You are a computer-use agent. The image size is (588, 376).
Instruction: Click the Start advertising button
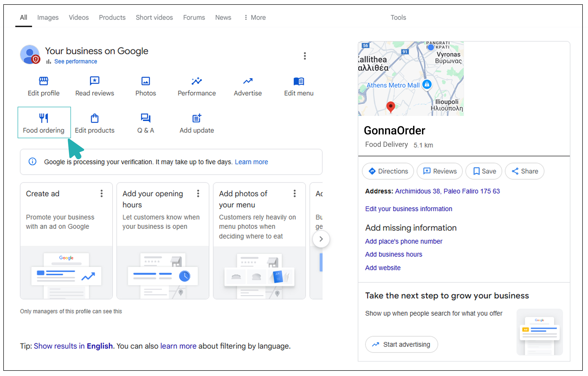point(401,345)
